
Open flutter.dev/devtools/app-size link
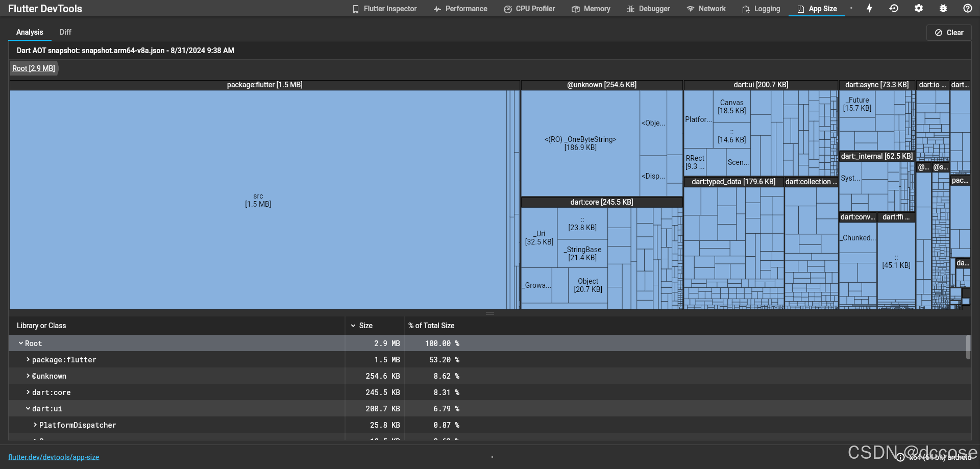[x=54, y=457]
